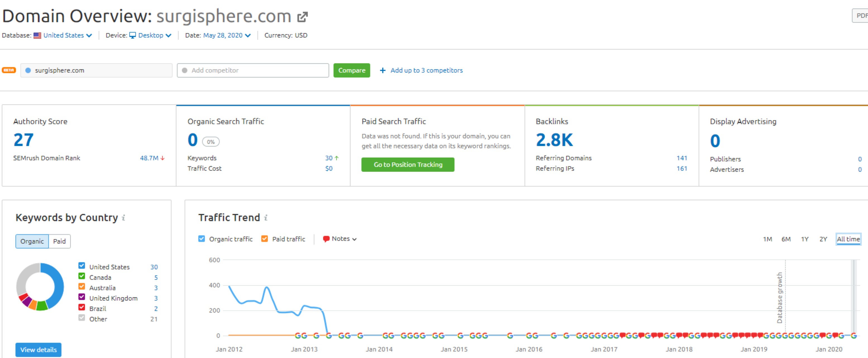The height and width of the screenshot is (358, 868).
Task: Toggle Organic traffic checkbox
Action: pos(202,239)
